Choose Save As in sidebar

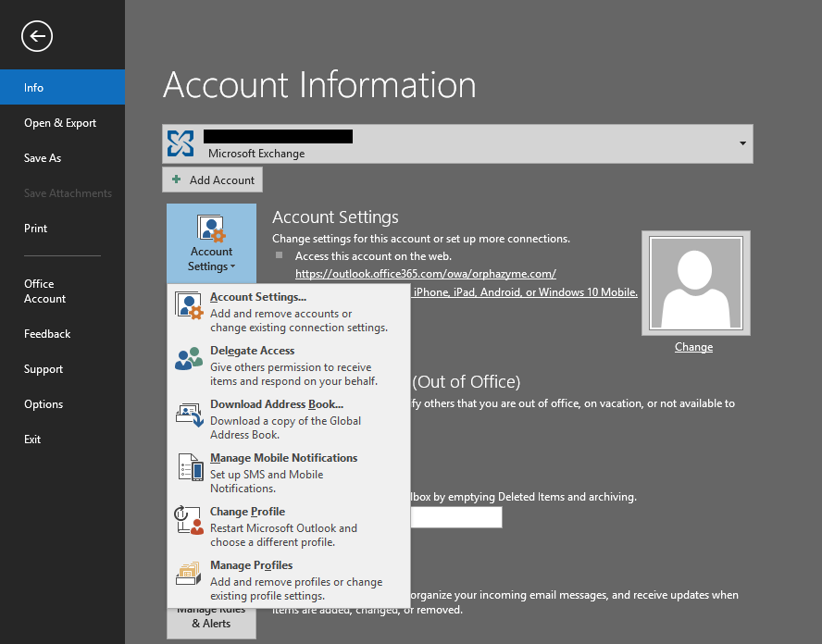point(62,157)
